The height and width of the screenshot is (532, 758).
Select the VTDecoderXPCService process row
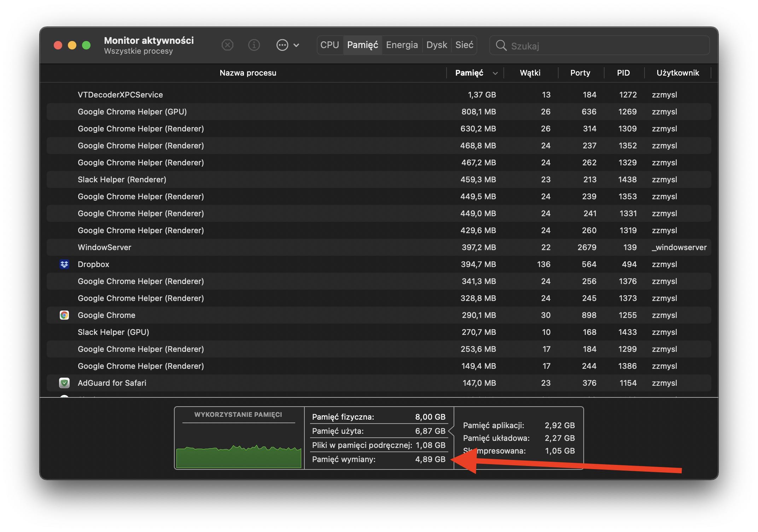point(379,95)
